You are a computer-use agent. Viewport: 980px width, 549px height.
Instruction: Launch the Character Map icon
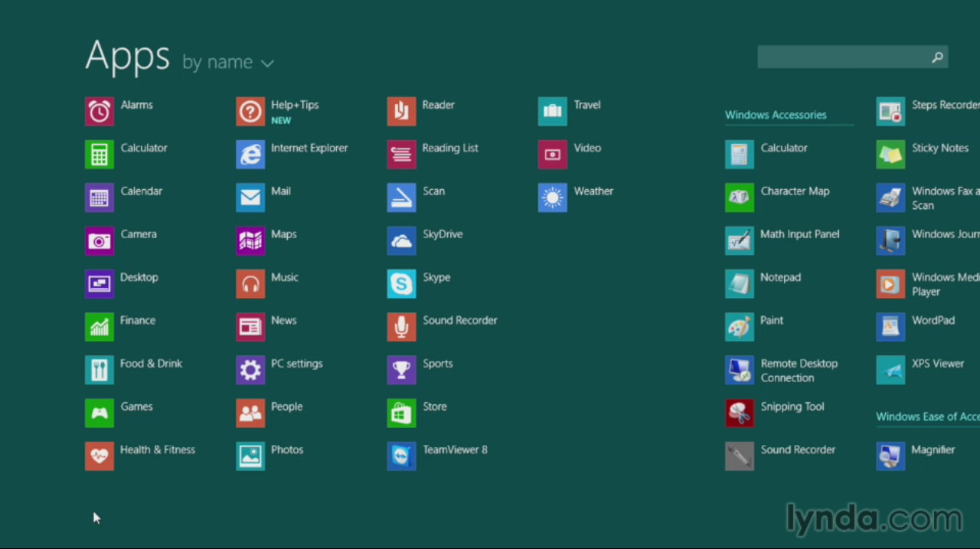click(740, 198)
